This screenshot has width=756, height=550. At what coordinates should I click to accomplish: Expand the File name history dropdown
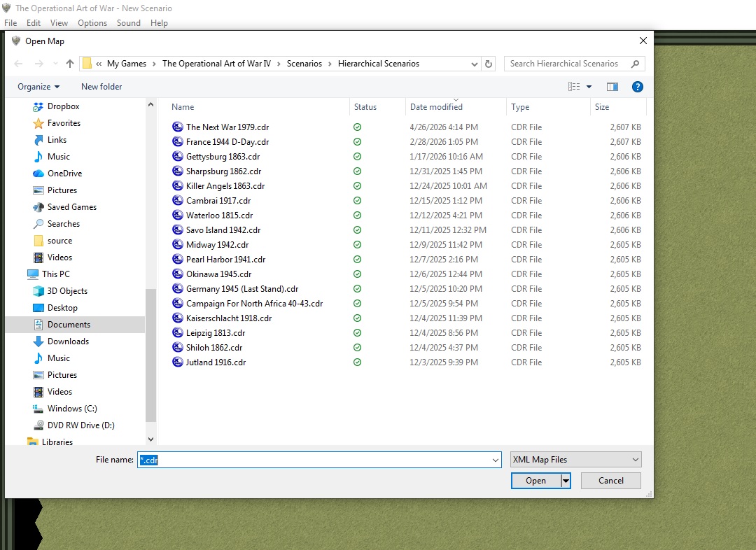(x=495, y=460)
